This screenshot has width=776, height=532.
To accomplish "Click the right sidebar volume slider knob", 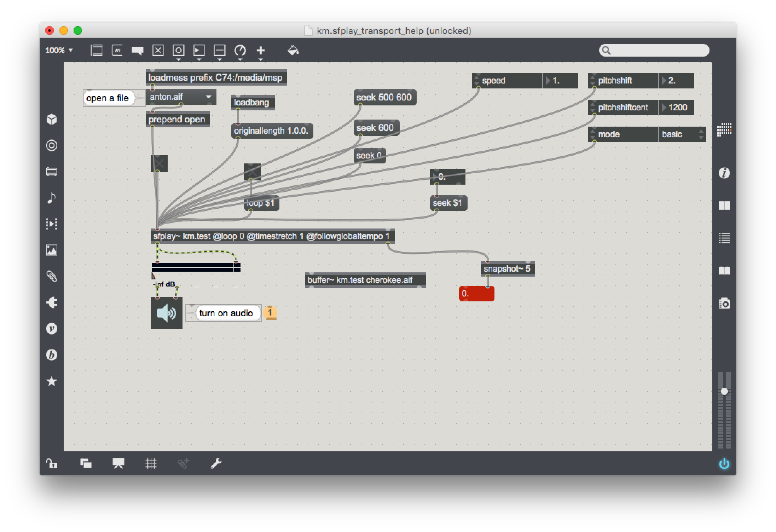I will pyautogui.click(x=724, y=391).
